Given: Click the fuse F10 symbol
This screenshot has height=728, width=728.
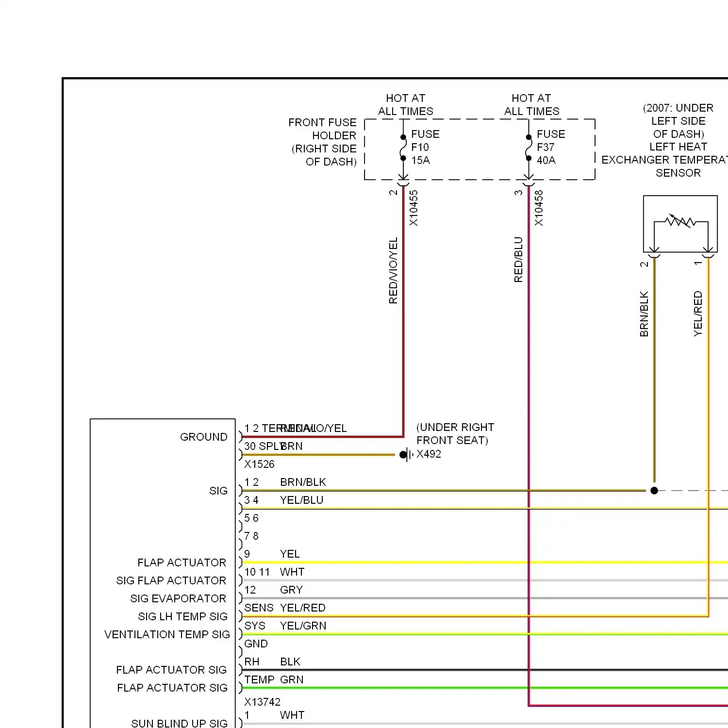Looking at the screenshot, I should tap(403, 148).
